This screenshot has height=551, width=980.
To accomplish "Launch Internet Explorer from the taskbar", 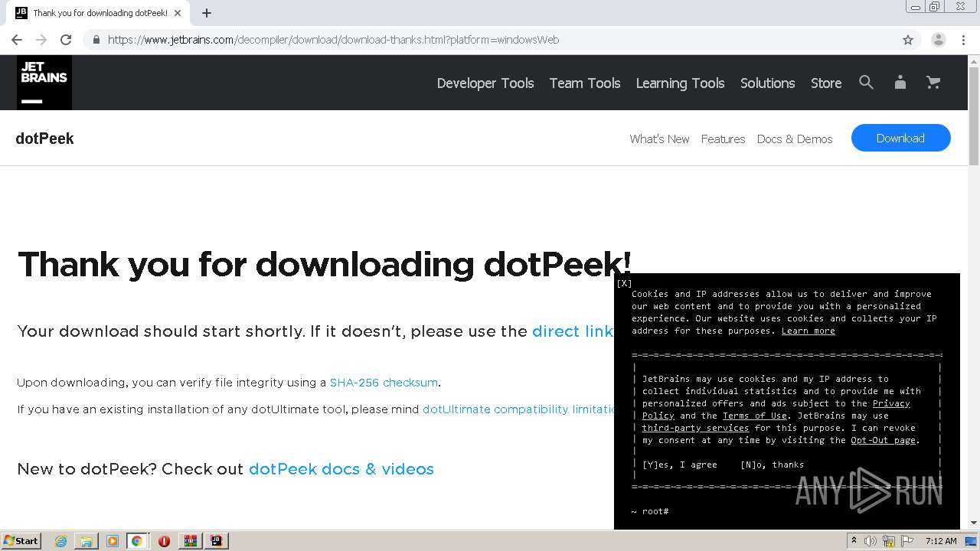I will click(60, 541).
